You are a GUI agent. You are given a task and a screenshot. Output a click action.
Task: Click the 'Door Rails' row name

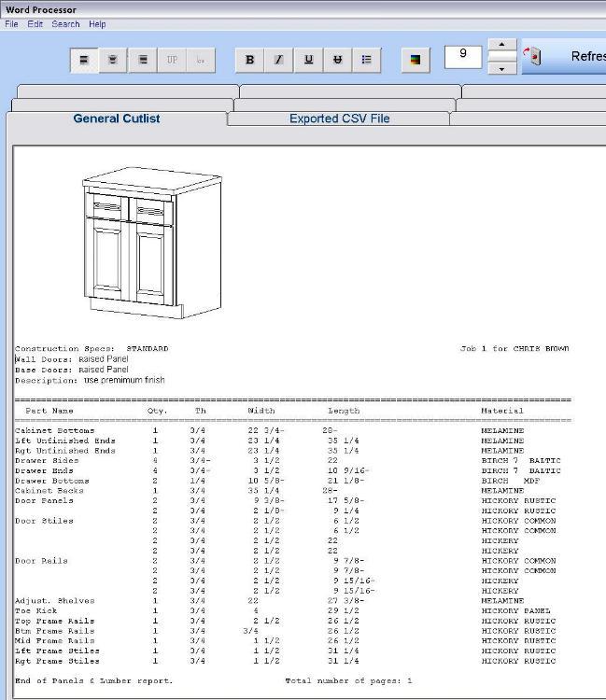coord(41,561)
